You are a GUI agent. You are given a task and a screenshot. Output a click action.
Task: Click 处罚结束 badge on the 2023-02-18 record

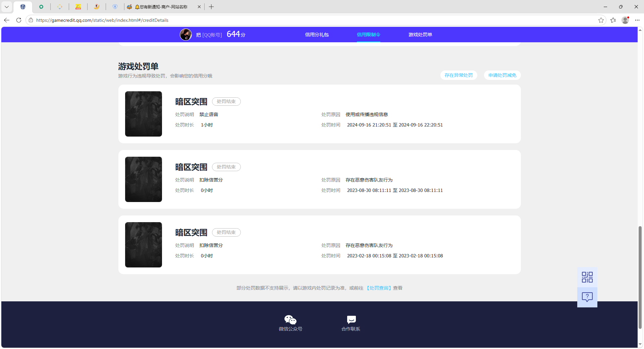(x=226, y=232)
